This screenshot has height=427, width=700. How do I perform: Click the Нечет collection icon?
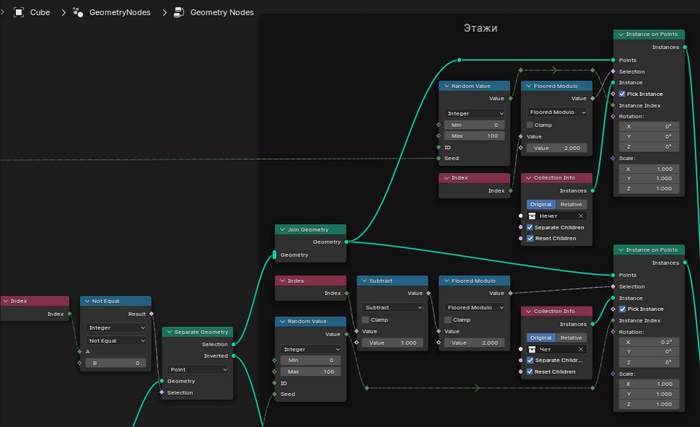tap(533, 215)
